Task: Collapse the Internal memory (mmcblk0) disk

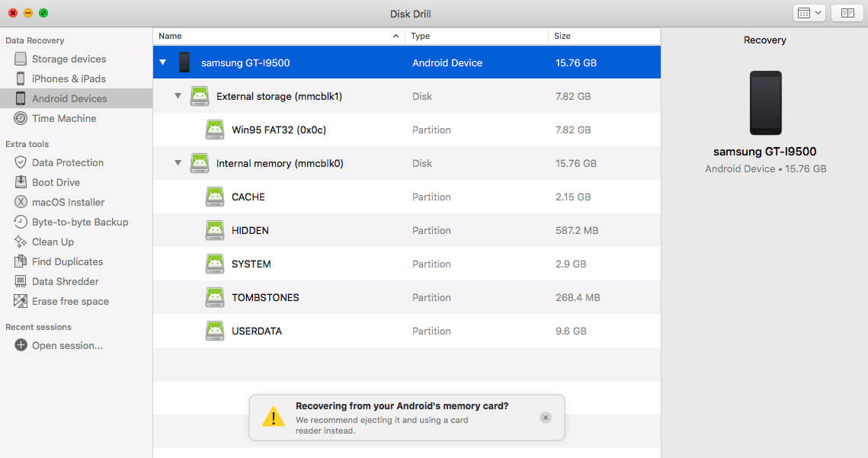Action: pyautogui.click(x=178, y=163)
